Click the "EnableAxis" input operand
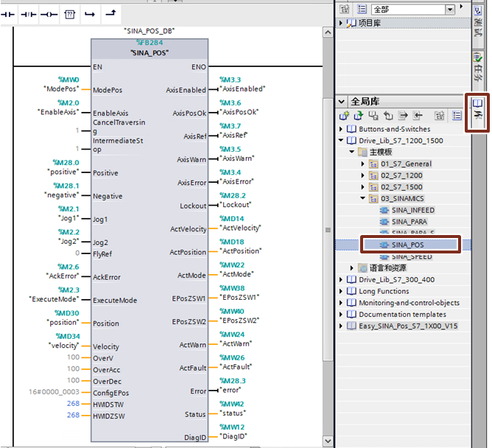 pos(58,112)
